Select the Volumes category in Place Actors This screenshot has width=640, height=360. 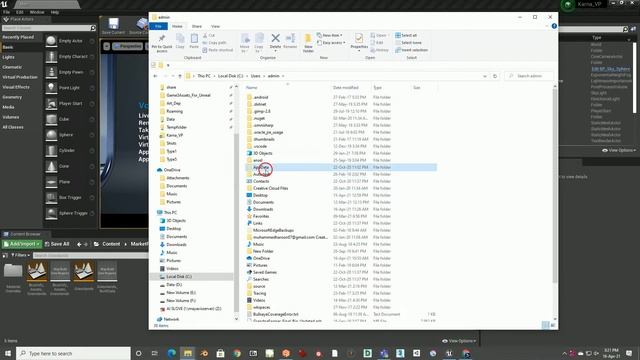11,117
